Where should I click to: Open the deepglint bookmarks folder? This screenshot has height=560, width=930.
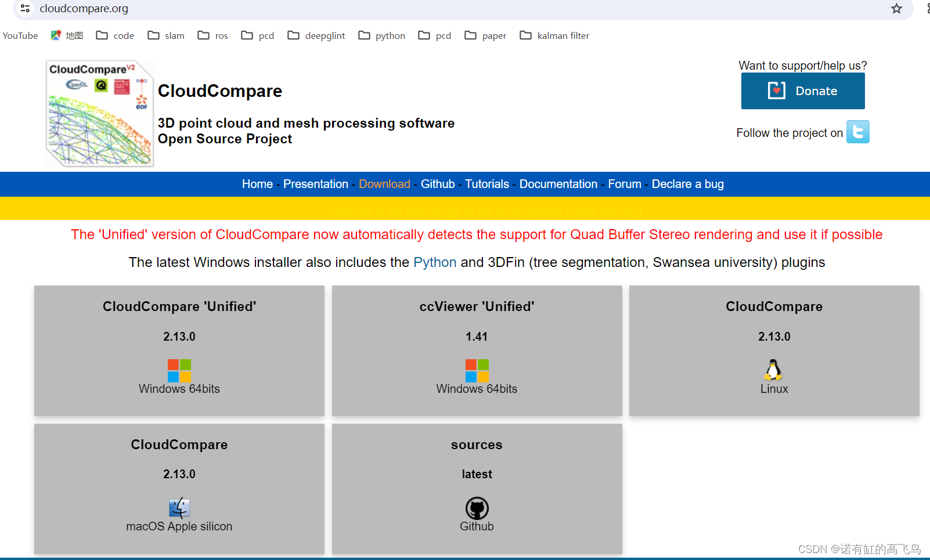pos(316,35)
